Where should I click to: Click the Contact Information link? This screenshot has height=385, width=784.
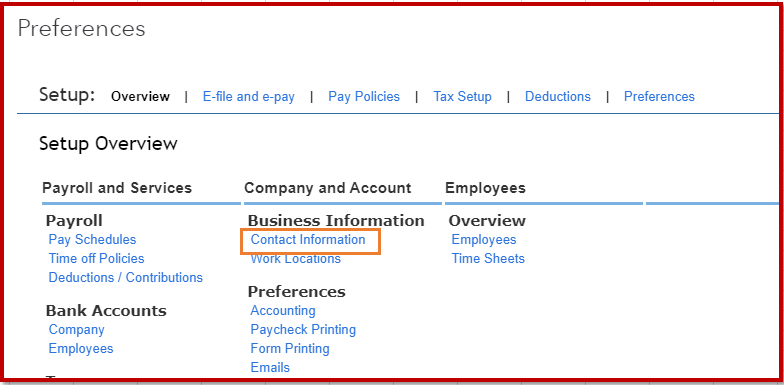tap(308, 240)
